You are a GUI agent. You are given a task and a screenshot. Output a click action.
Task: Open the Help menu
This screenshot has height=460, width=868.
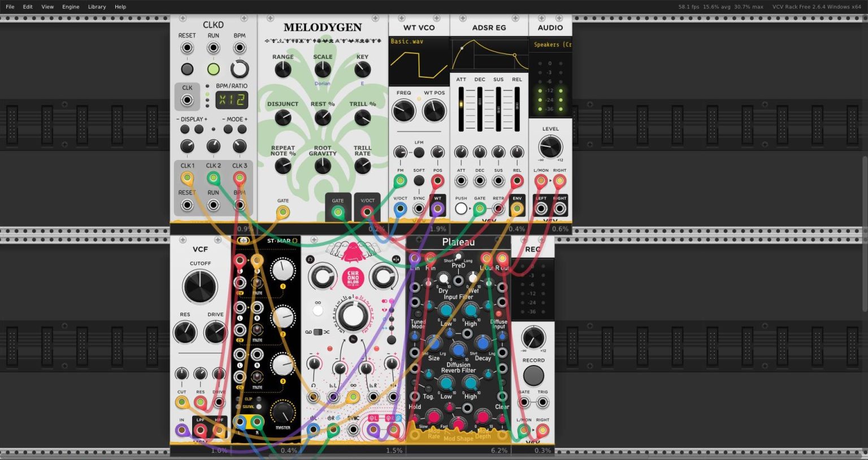coord(120,7)
